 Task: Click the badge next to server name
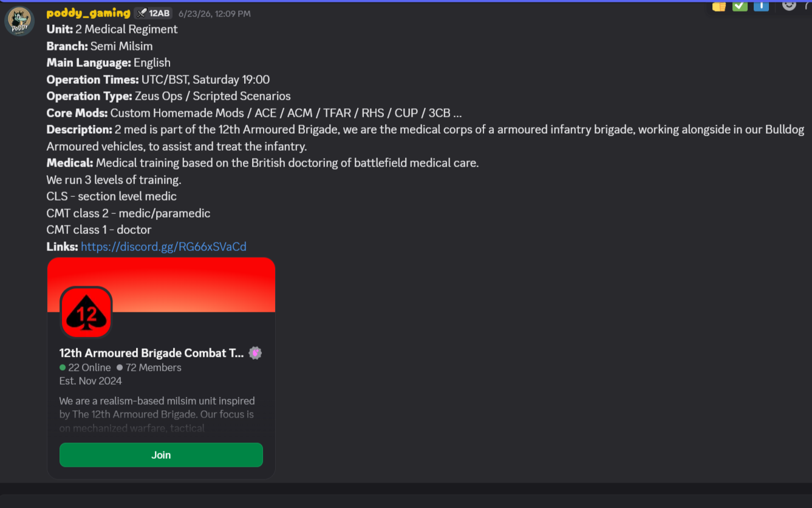click(255, 353)
